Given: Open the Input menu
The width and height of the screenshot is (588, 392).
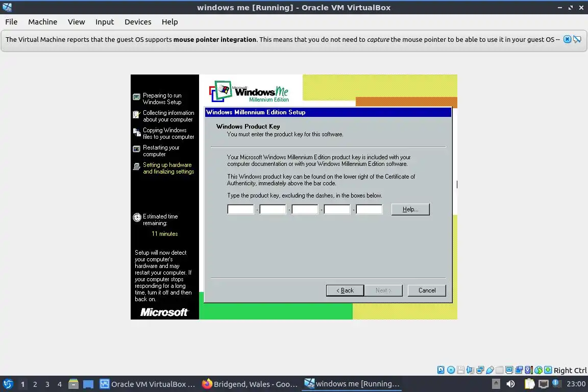Looking at the screenshot, I should 105,22.
